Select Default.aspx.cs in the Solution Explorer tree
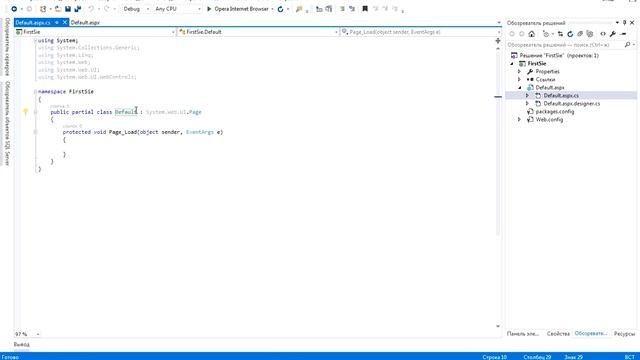This screenshot has width=640, height=360. coord(561,96)
